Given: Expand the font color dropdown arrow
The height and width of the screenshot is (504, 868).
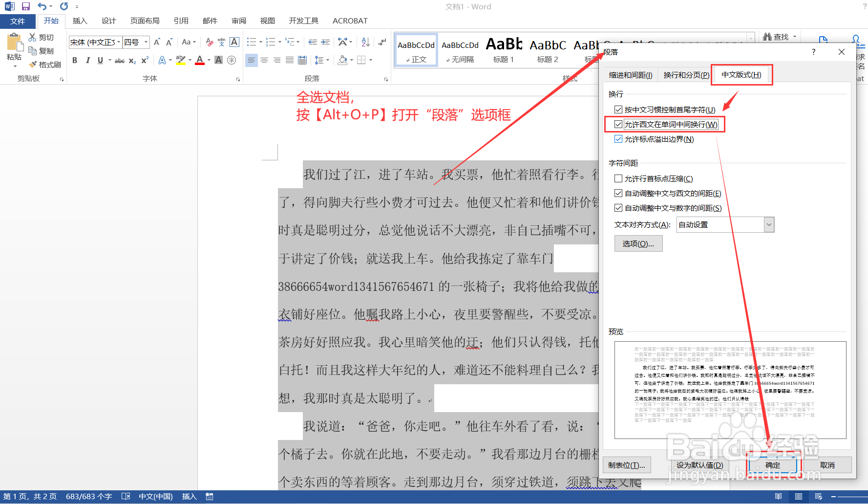Looking at the screenshot, I should [209, 60].
